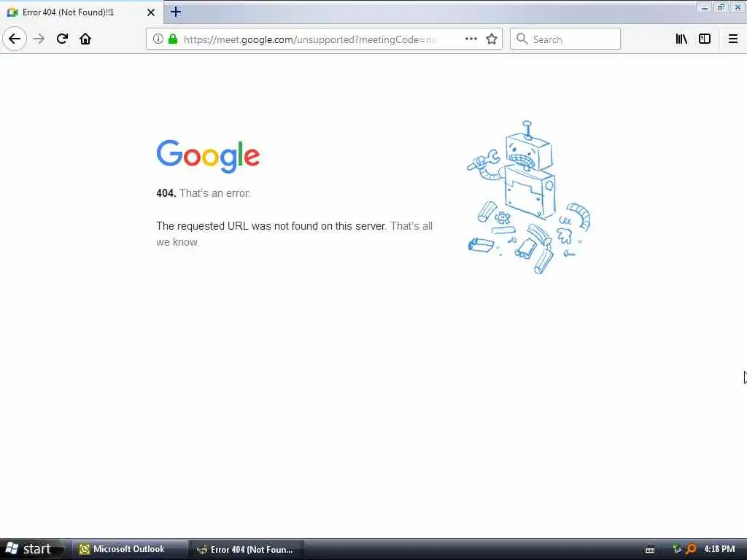Viewport: 747px width, 560px height.
Task: Open the Library bookmarks and history button
Action: coord(681,39)
